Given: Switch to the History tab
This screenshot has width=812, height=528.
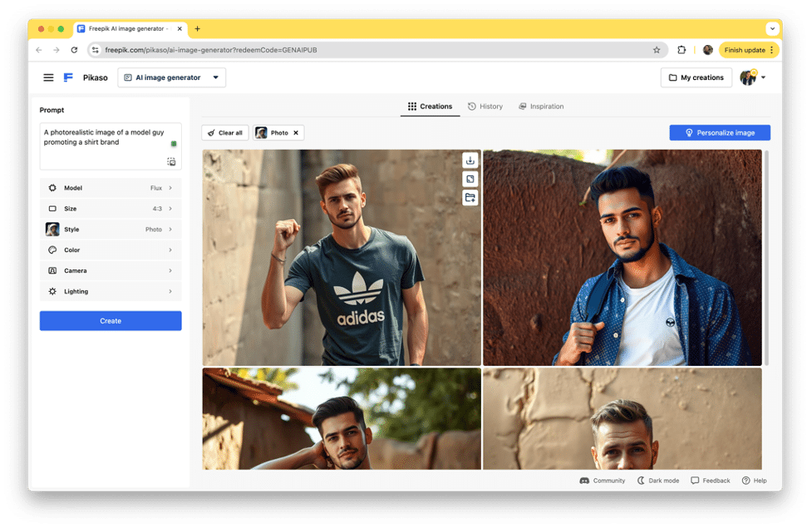Looking at the screenshot, I should click(485, 106).
